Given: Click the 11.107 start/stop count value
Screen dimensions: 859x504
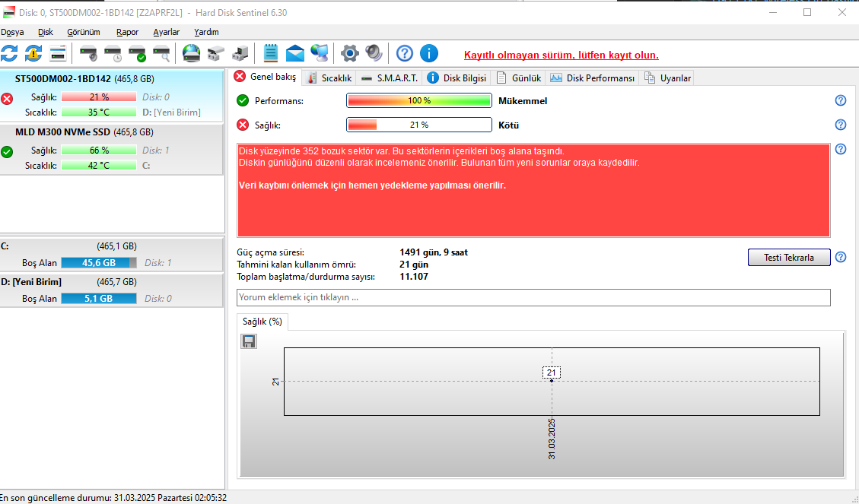Looking at the screenshot, I should coord(414,277).
